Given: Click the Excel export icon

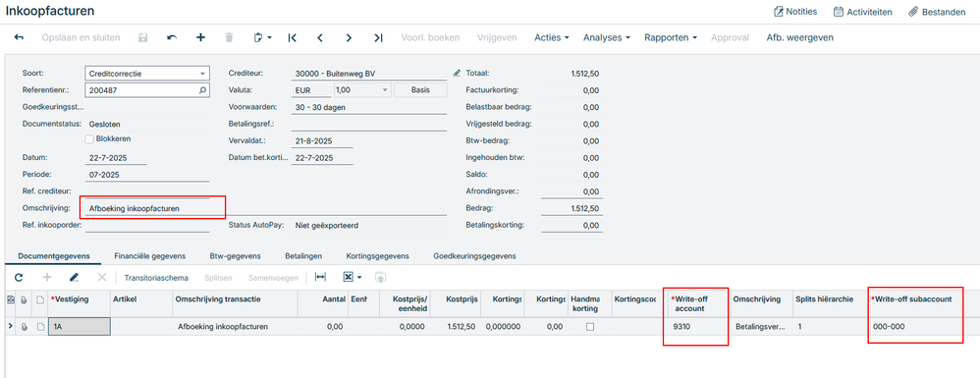Looking at the screenshot, I should pos(349,277).
